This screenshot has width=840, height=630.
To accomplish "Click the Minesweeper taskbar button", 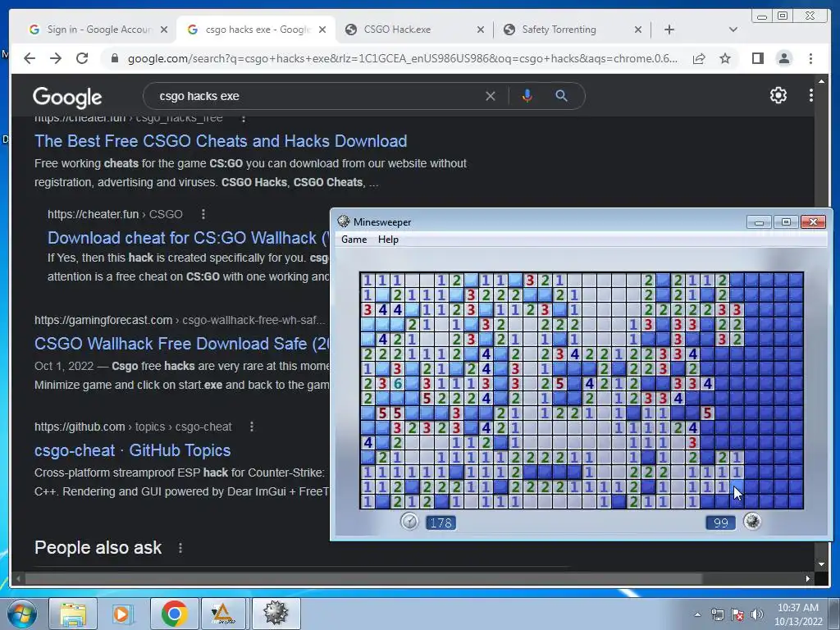I will tap(276, 614).
